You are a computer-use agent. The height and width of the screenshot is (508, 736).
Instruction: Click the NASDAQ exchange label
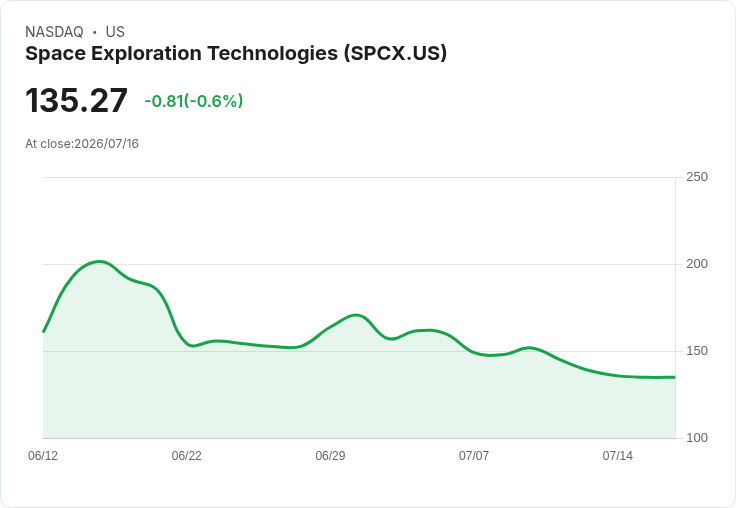pos(54,32)
